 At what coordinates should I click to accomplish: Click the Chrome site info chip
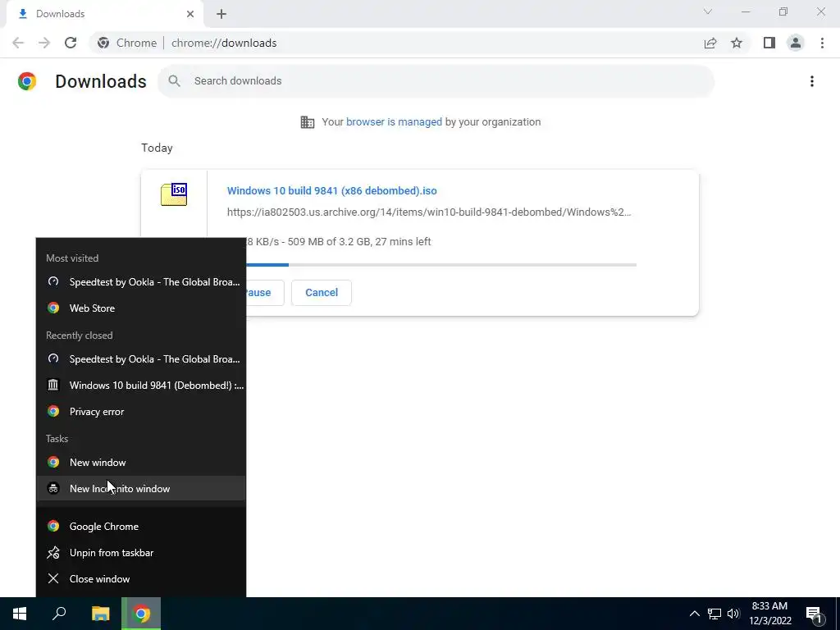(x=127, y=43)
